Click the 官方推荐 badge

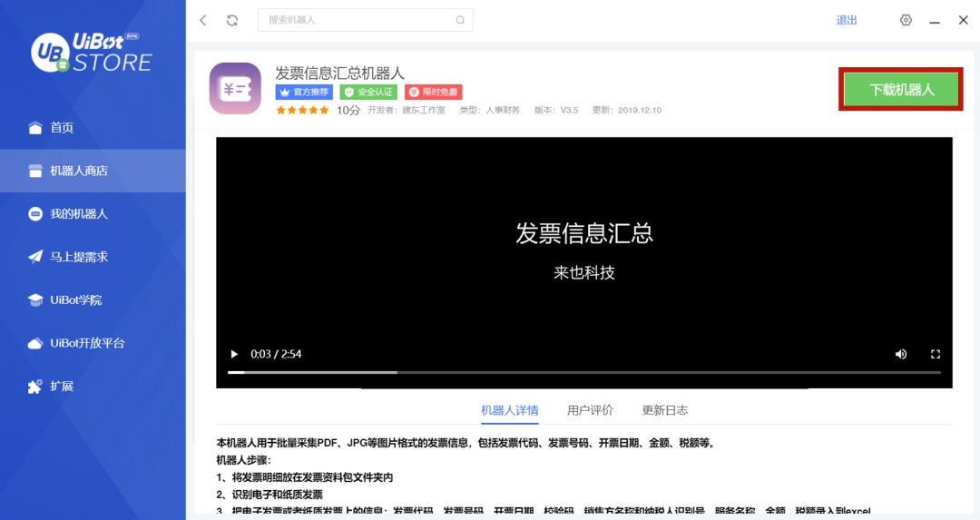click(x=304, y=92)
